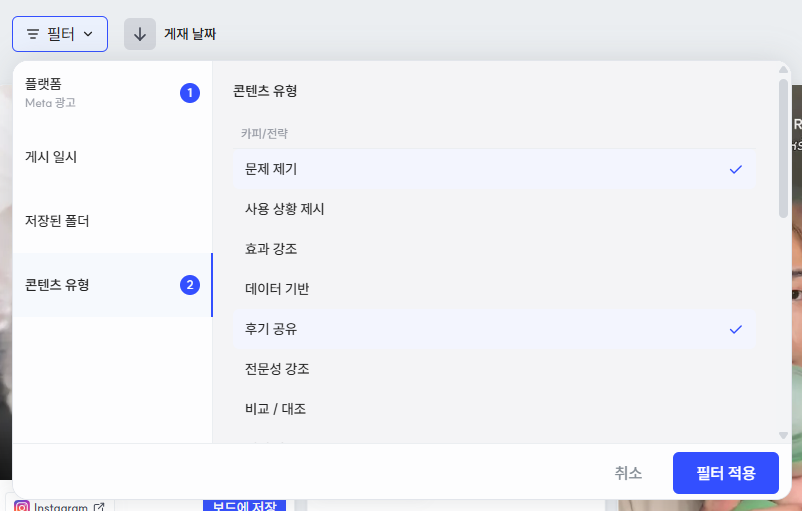Click the blue badge 2 on 콘텐츠 유형

pyautogui.click(x=190, y=285)
